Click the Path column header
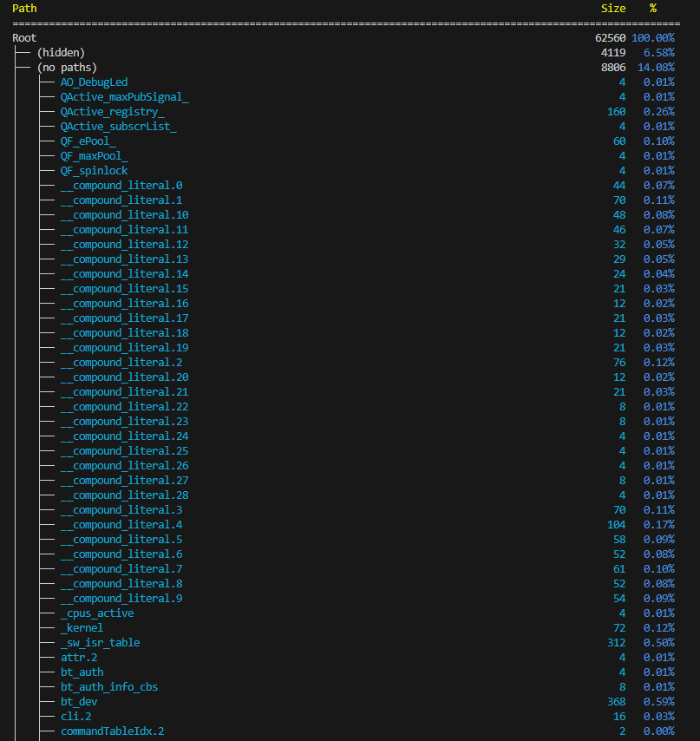This screenshot has width=700, height=741. pos(24,8)
